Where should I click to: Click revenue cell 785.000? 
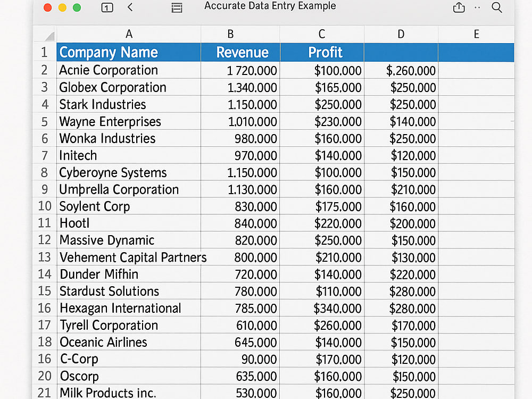[240, 308]
